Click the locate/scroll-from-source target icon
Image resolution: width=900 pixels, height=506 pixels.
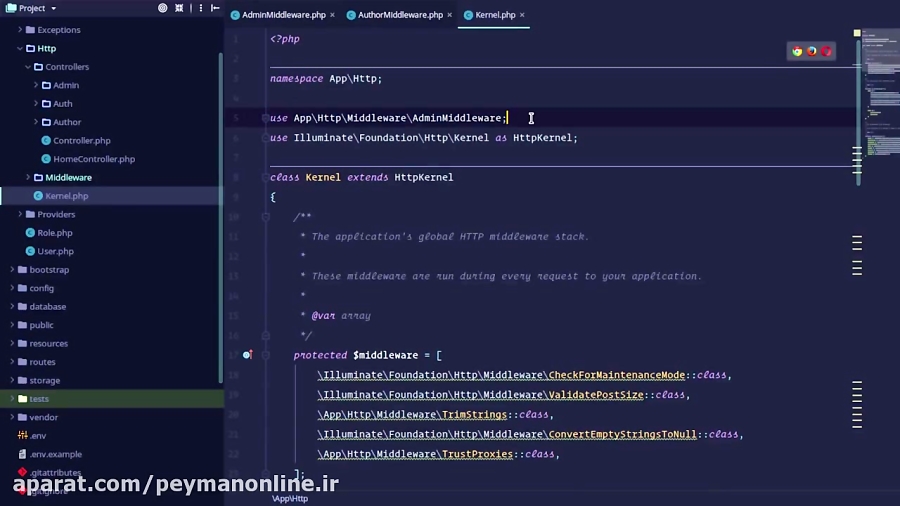pyautogui.click(x=162, y=8)
